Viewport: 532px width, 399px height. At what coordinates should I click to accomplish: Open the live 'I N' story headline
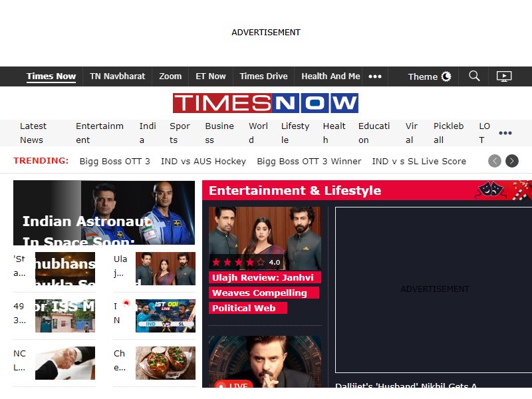coord(117,313)
